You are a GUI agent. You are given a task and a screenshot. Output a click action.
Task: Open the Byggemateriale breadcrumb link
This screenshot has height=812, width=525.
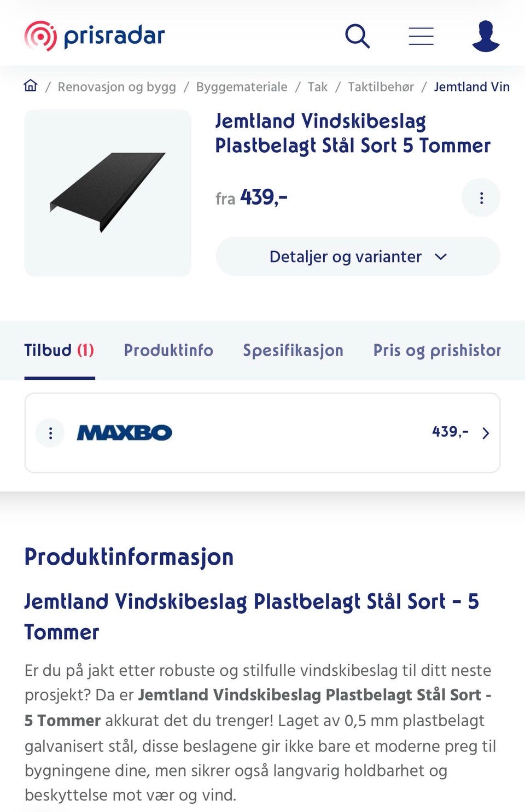[x=242, y=86]
